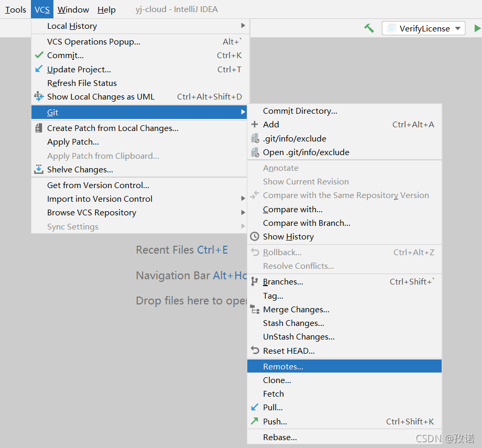Click the green checkmark Commit icon

tap(39, 55)
